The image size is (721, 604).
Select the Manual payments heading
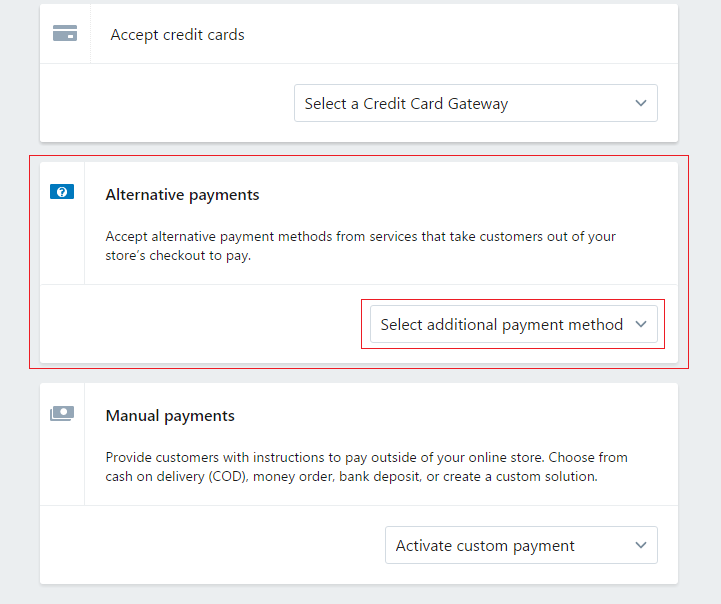(x=170, y=416)
